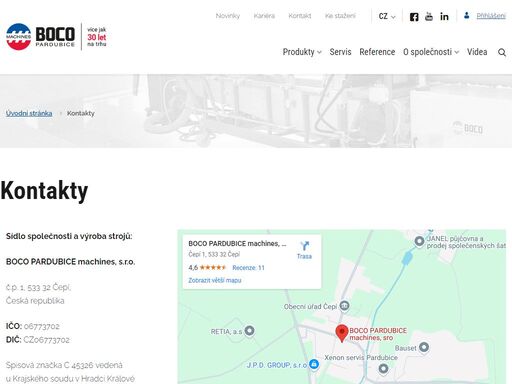Open the Facebook page icon
The height and width of the screenshot is (384, 512).
[414, 17]
